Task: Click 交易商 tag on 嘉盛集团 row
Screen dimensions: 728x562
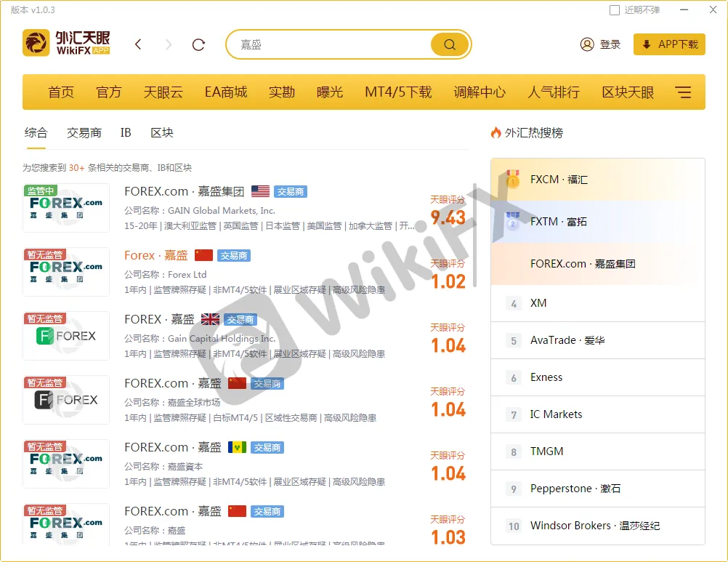Action: (x=291, y=191)
